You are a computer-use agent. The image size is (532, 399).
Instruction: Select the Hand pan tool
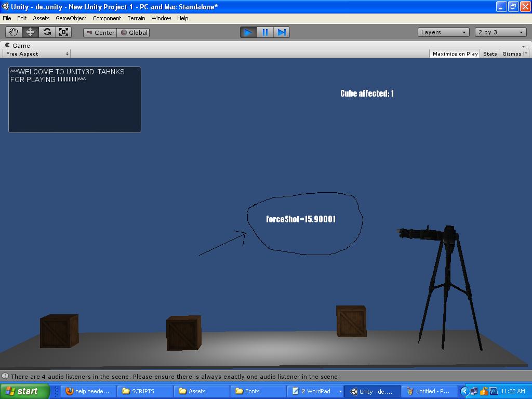tap(14, 32)
